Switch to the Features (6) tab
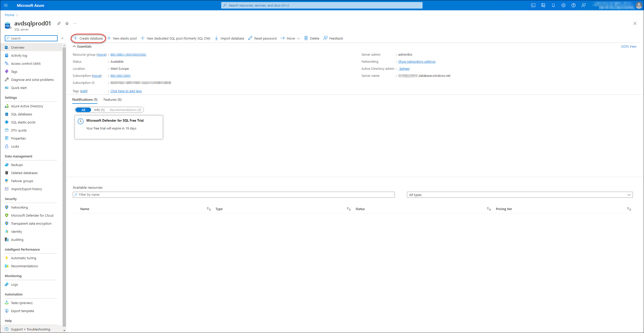The image size is (644, 333). pyautogui.click(x=112, y=99)
